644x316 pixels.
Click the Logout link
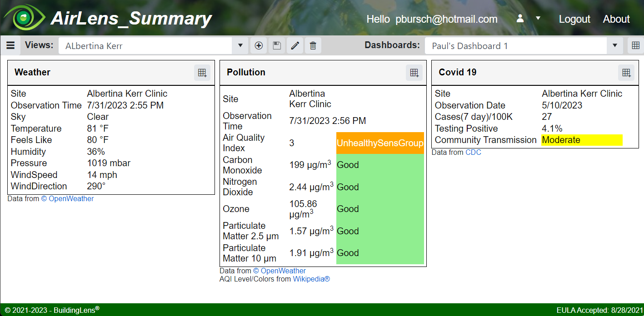574,19
